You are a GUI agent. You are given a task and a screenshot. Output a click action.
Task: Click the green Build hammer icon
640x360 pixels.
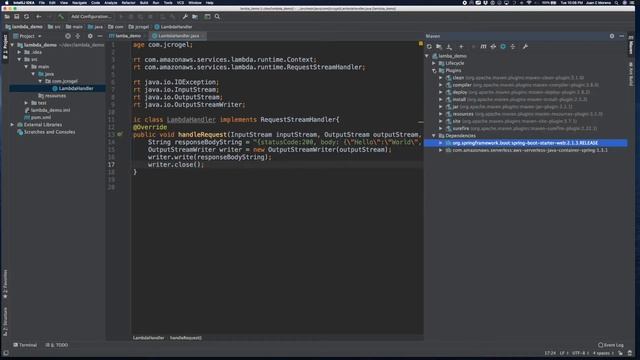tap(61, 17)
